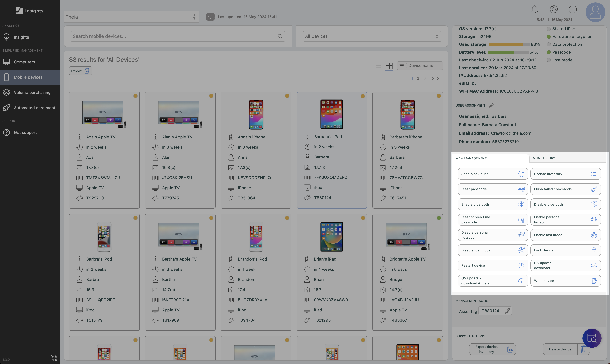The image size is (610, 364).
Task: Open the floating device search widget
Action: coord(592,338)
